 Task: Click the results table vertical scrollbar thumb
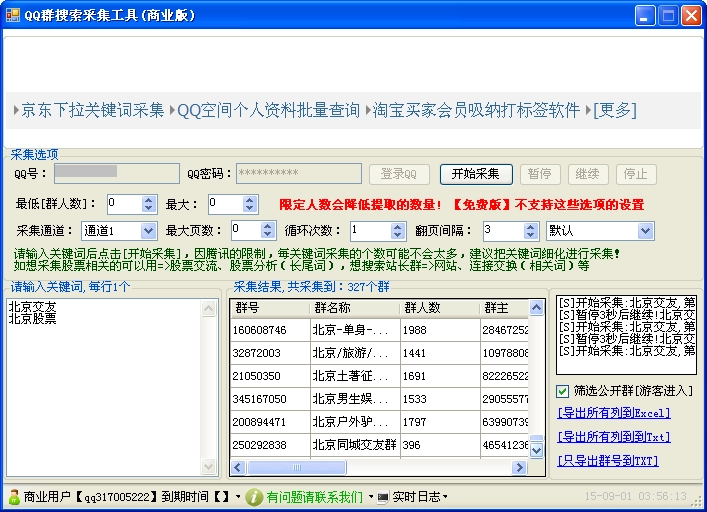tap(536, 438)
